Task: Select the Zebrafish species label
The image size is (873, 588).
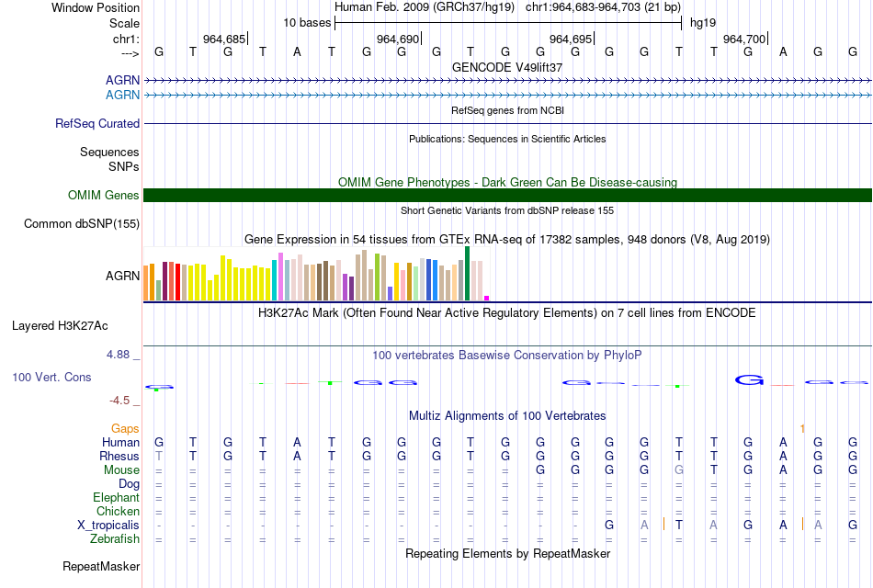Action: coord(115,539)
